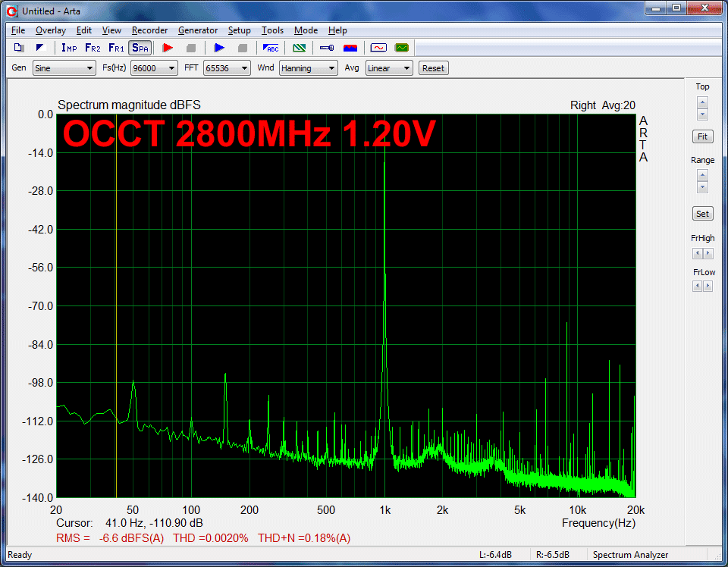Open the Edit menu
This screenshot has height=567, width=728.
click(84, 30)
